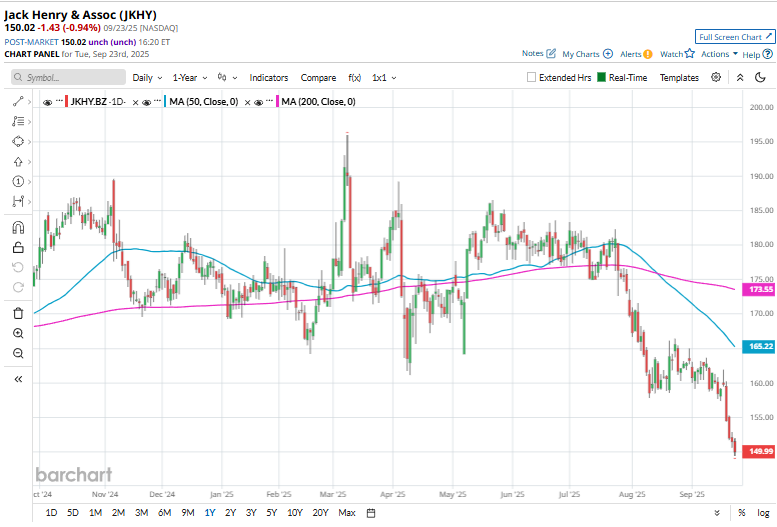Screen dimensions: 777x527
Task: Select the 1Y time range
Action: coord(210,513)
